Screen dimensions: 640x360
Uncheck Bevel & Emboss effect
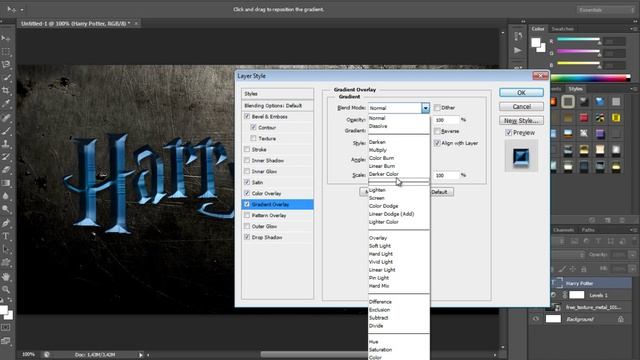coord(247,116)
